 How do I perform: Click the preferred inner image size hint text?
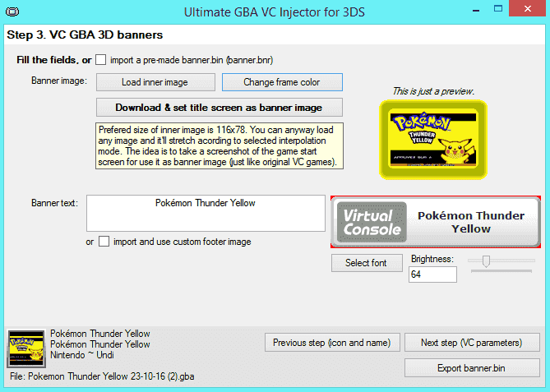click(x=220, y=145)
